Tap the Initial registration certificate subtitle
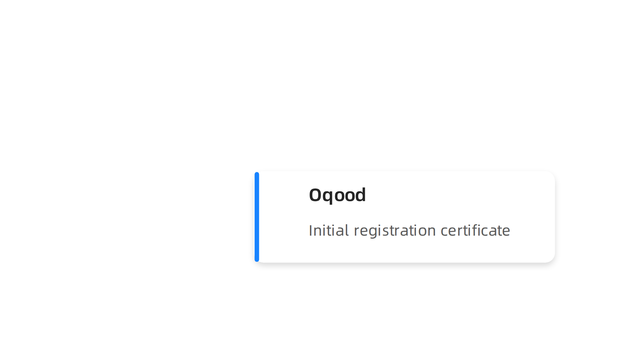Screen dimensions: 644x362 point(409,231)
